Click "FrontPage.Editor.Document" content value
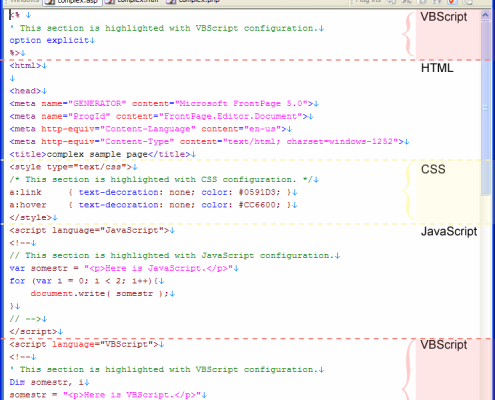This screenshot has width=495, height=400. click(x=230, y=116)
